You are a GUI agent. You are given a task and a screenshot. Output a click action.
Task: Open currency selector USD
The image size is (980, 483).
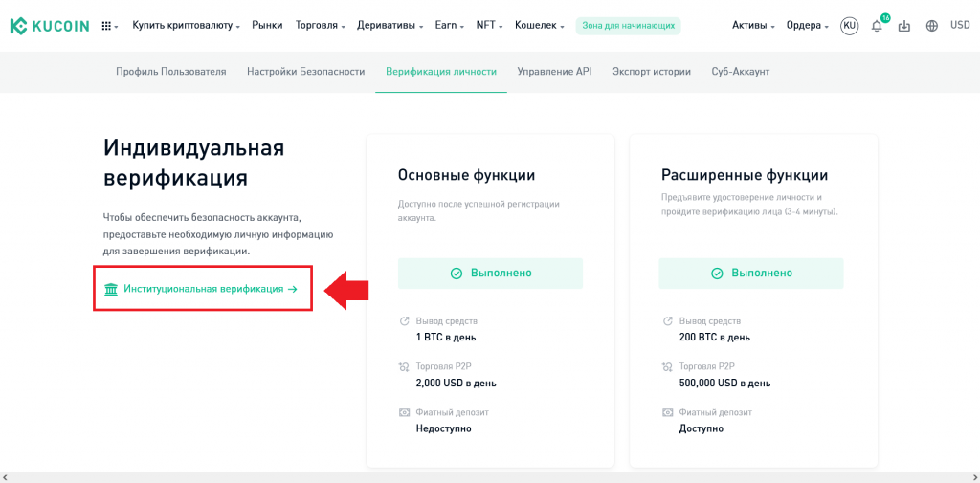tap(960, 26)
